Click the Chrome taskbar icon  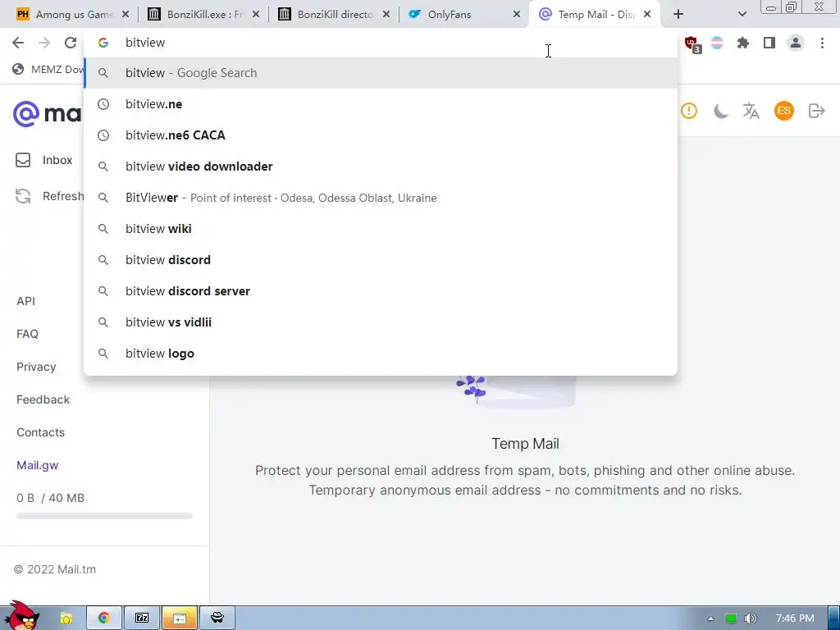point(104,619)
